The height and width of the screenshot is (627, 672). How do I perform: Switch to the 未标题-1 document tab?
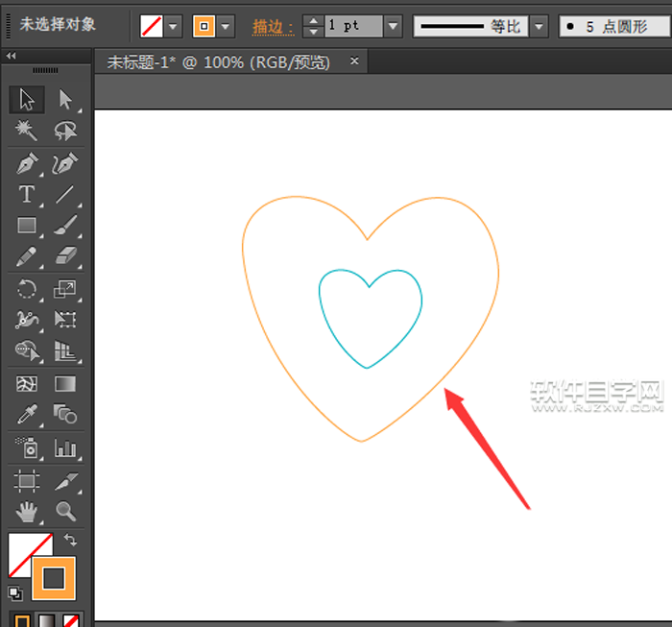click(x=218, y=62)
